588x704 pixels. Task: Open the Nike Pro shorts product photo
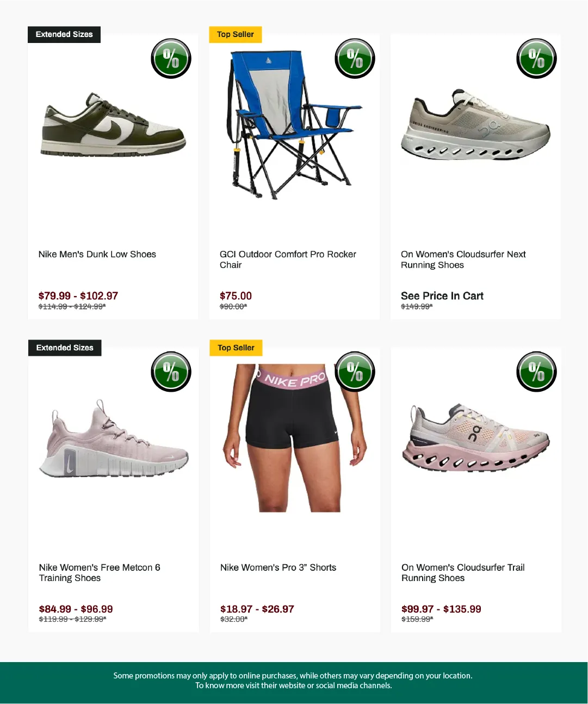tap(294, 438)
